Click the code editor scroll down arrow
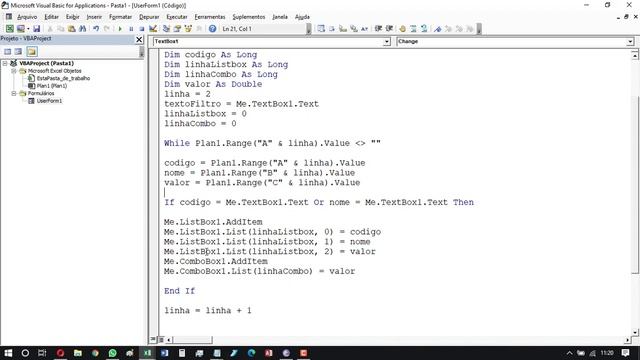The width and height of the screenshot is (640, 360). (635, 332)
